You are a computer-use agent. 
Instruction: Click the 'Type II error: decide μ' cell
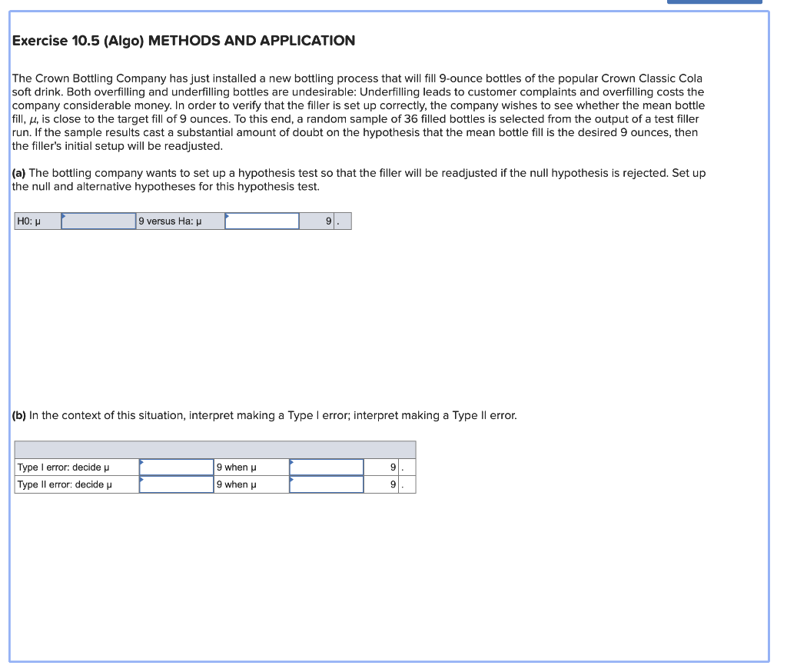pyautogui.click(x=75, y=484)
